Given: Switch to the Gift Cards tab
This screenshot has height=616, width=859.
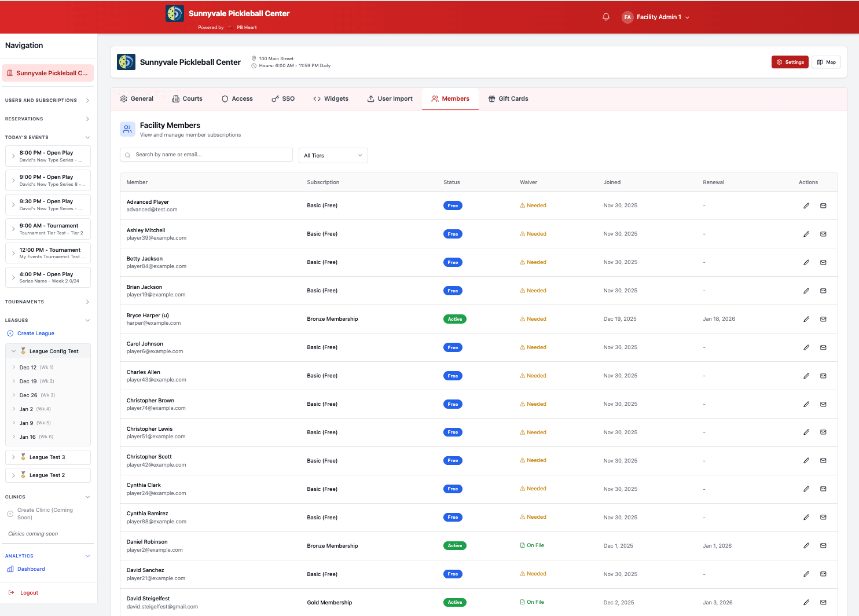Looking at the screenshot, I should tap(508, 99).
